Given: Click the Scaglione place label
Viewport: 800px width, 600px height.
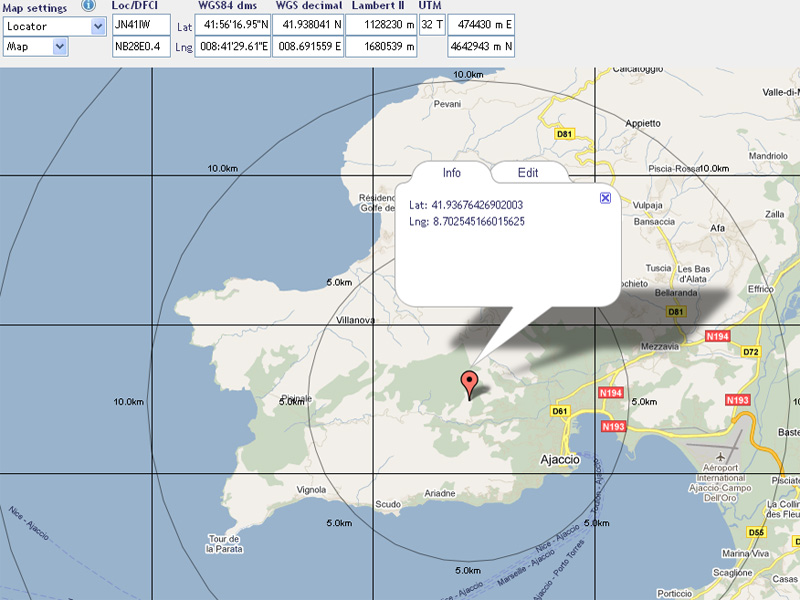Looking at the screenshot, I should [733, 573].
